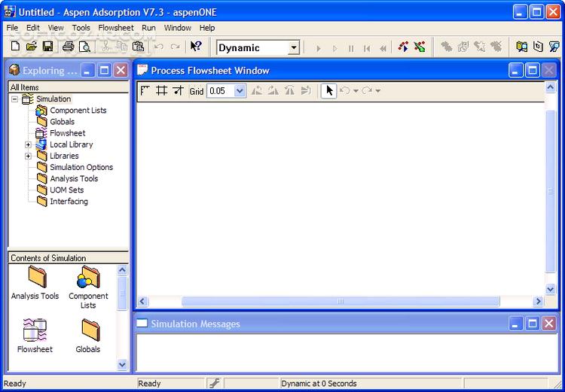Image resolution: width=565 pixels, height=392 pixels.
Task: Click Globals icon in Contents pane
Action: point(90,330)
